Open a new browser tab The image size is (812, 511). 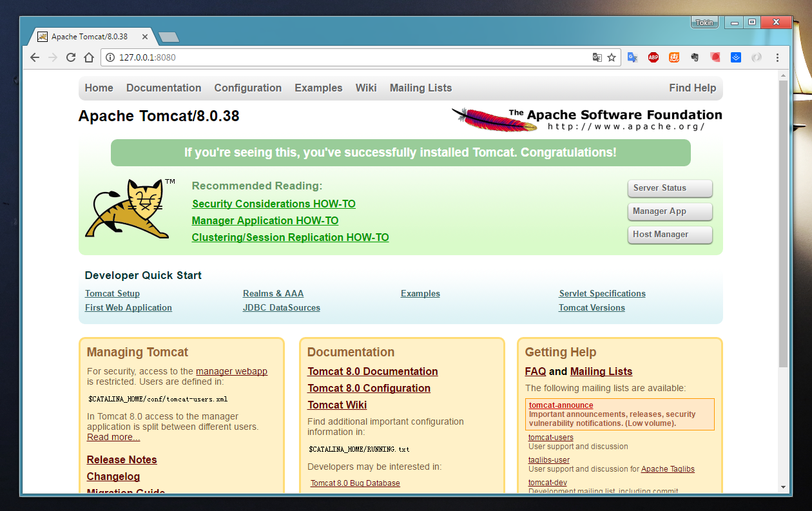pos(169,37)
